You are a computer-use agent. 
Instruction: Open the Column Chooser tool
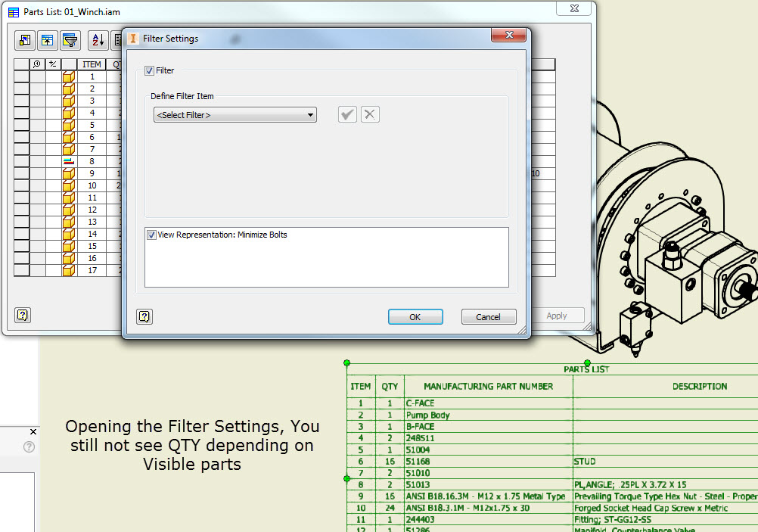pos(25,40)
